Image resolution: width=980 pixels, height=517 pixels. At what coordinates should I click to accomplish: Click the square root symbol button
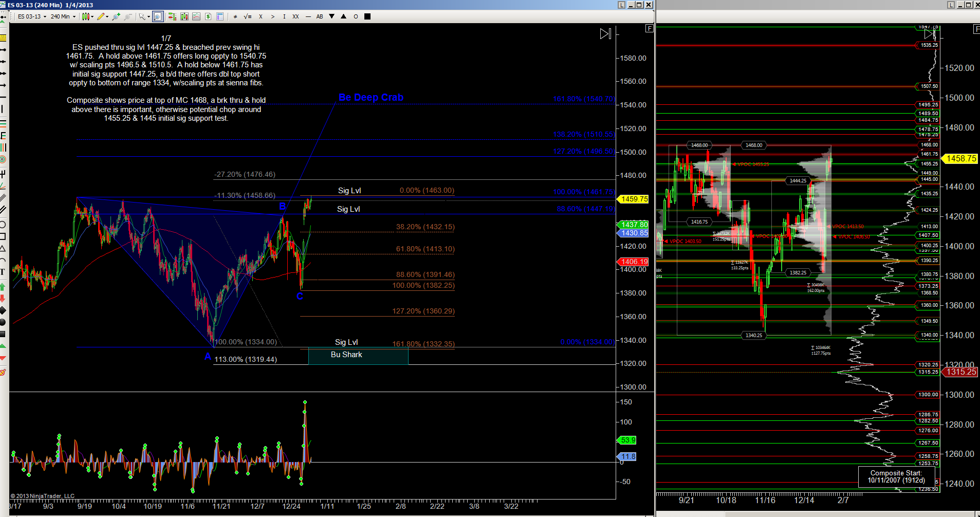[x=248, y=16]
